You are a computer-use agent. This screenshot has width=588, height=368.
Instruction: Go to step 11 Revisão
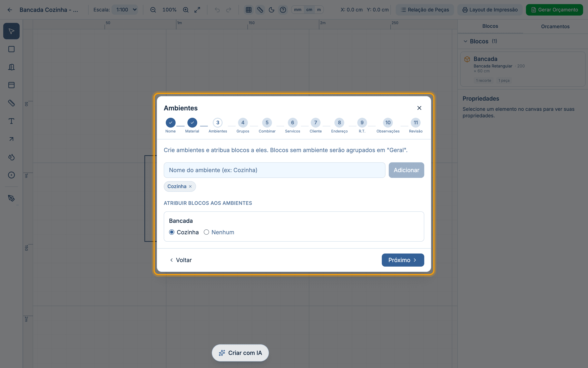coord(416,126)
